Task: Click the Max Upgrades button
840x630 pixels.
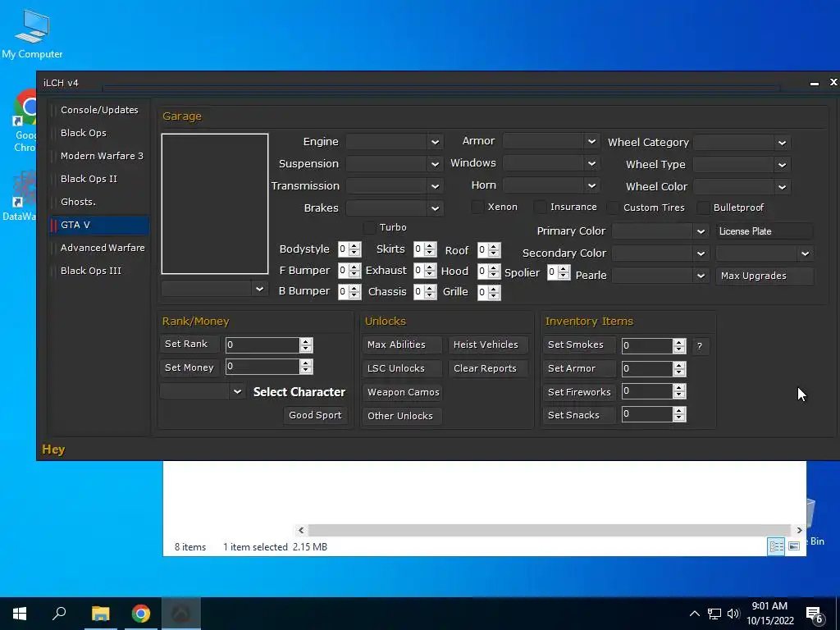Action: (765, 276)
